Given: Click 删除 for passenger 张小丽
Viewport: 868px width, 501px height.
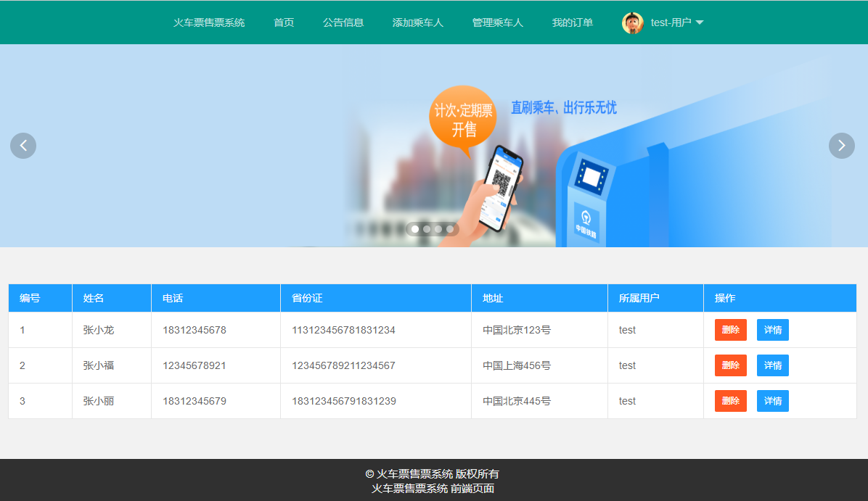Looking at the screenshot, I should [x=730, y=401].
